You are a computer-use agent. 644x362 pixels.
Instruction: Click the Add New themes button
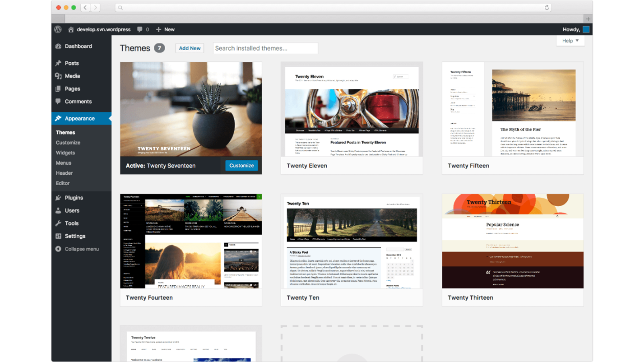click(x=190, y=48)
